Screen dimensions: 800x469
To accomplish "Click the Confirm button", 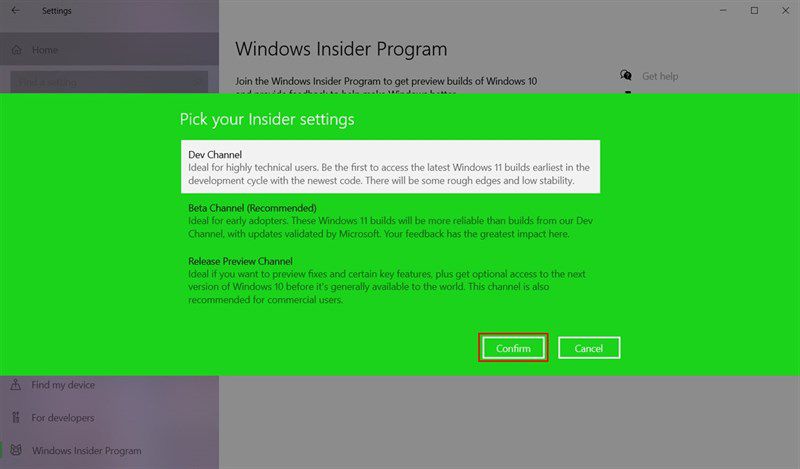I will [x=513, y=348].
